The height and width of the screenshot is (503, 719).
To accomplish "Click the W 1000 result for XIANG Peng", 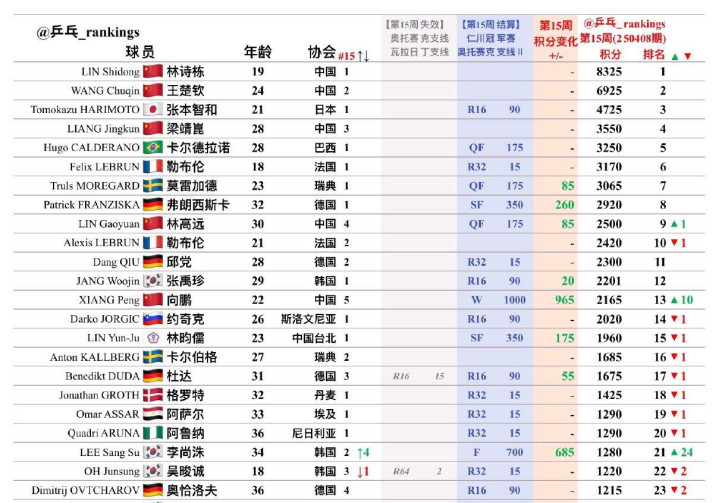I will [498, 300].
